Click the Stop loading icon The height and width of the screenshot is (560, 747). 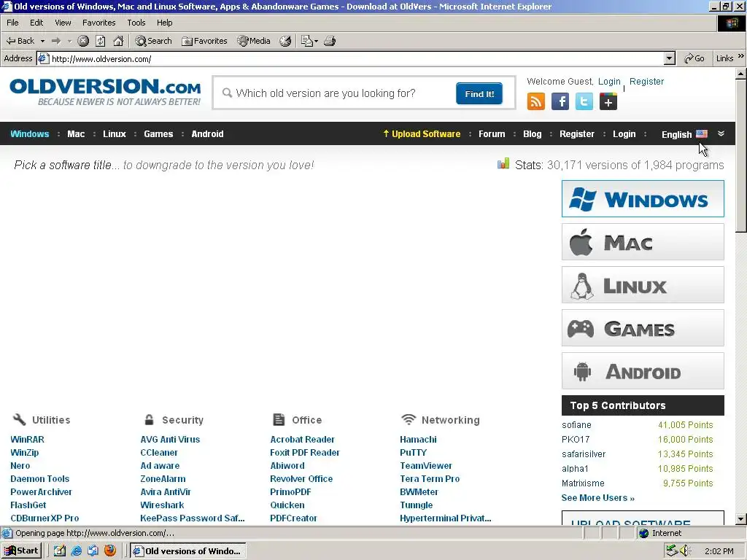(83, 41)
